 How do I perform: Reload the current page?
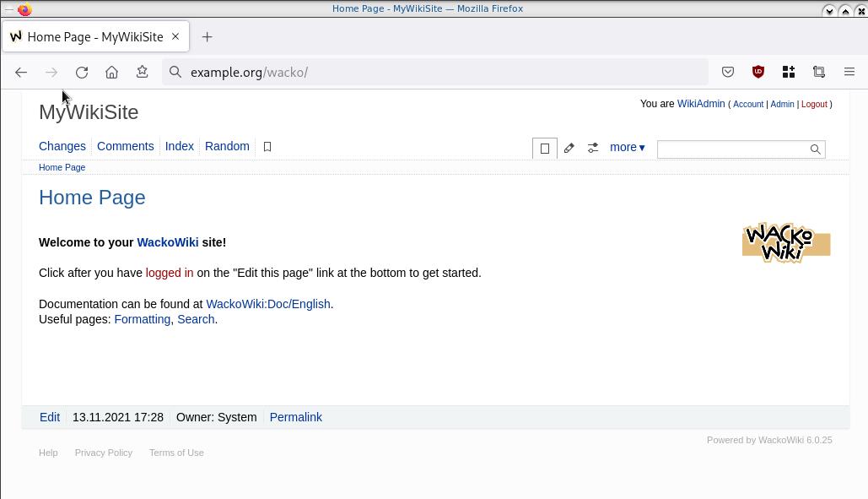82,73
